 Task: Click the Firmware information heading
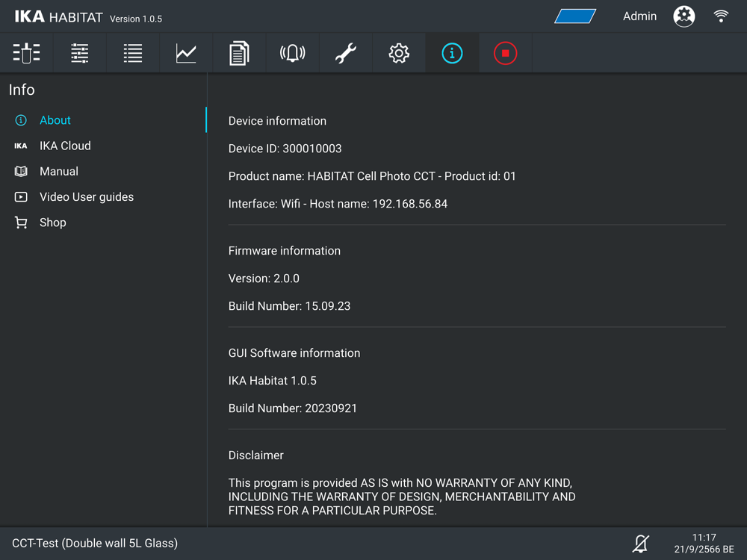point(285,251)
